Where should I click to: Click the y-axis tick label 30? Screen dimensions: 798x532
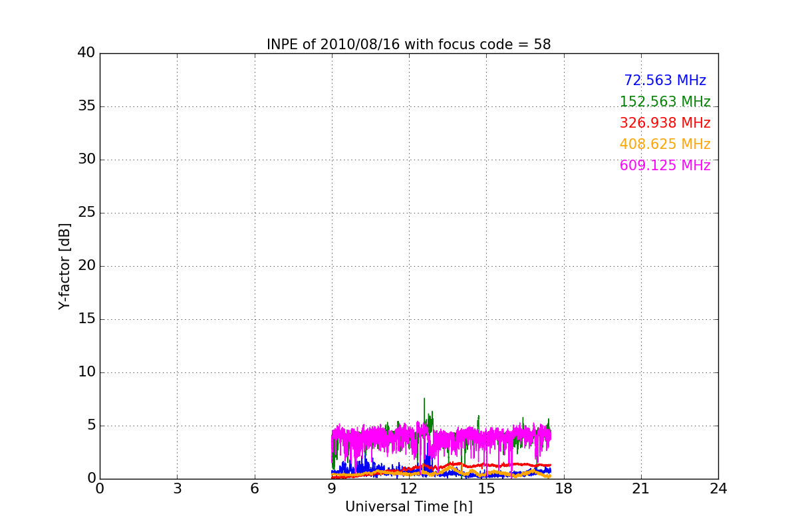click(86, 160)
